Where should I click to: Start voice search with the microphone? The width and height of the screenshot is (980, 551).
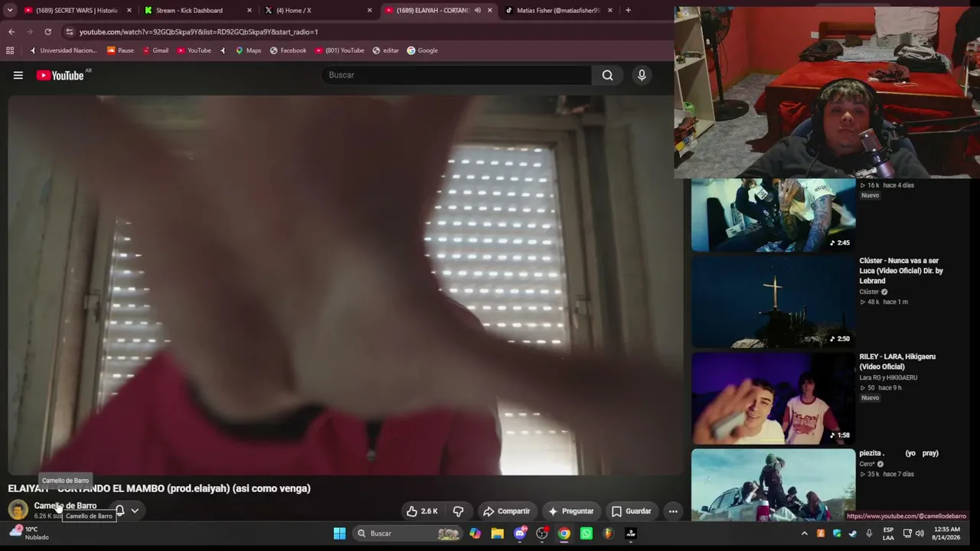pyautogui.click(x=642, y=75)
